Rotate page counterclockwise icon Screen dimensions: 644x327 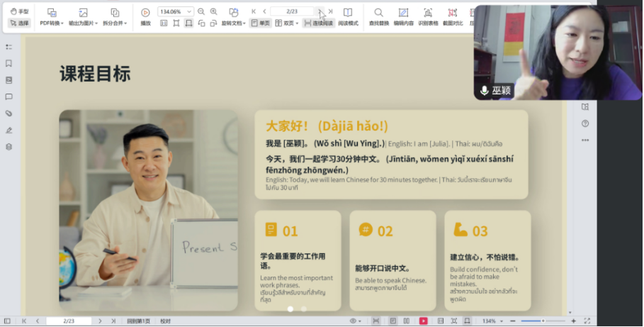[x=201, y=23]
